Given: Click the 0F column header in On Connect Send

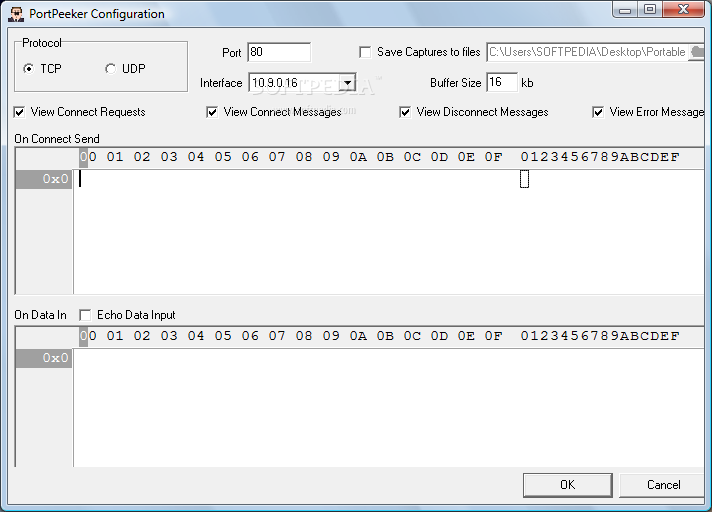Looking at the screenshot, I should [x=493, y=157].
